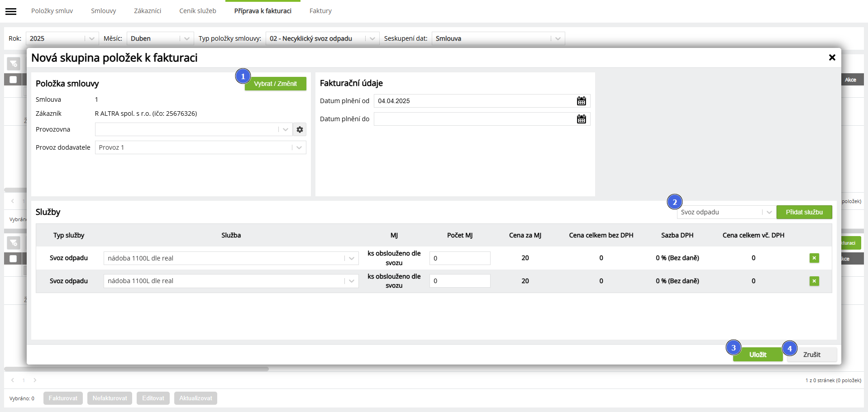Click the Aktualizovat button
Image resolution: width=868 pixels, height=412 pixels.
pyautogui.click(x=196, y=398)
